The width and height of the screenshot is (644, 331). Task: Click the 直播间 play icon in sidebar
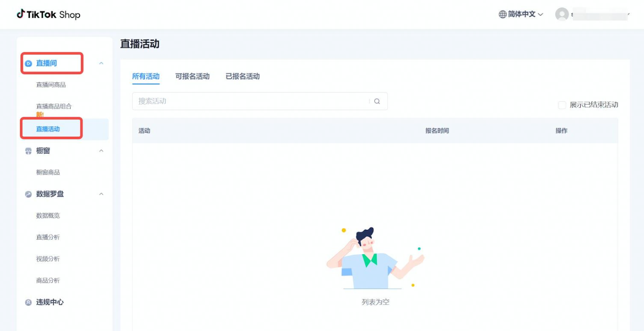pyautogui.click(x=28, y=63)
